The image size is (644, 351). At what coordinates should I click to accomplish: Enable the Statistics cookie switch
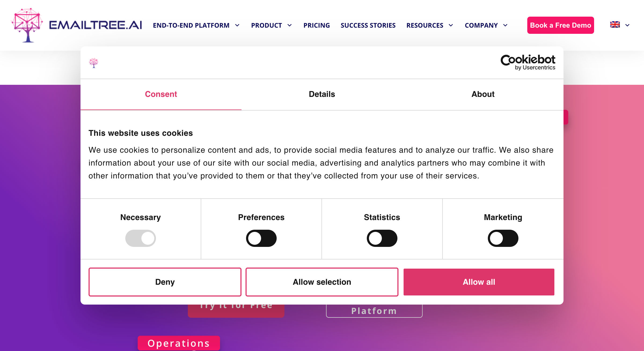point(382,238)
